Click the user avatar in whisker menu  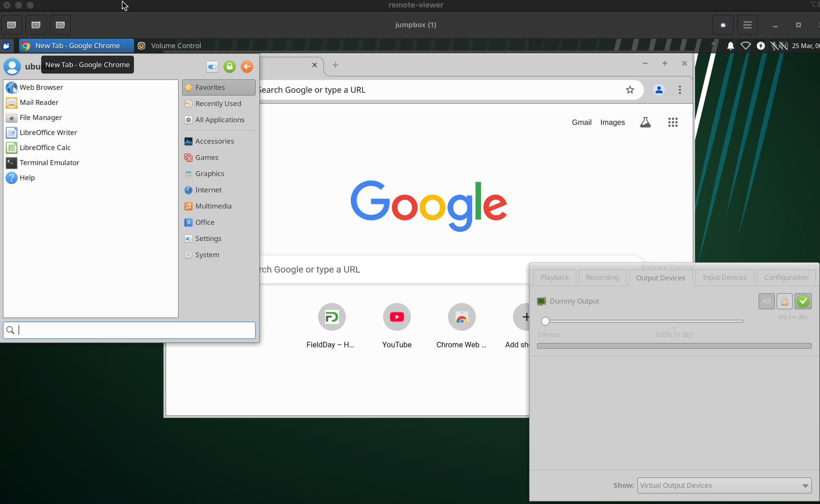click(12, 66)
